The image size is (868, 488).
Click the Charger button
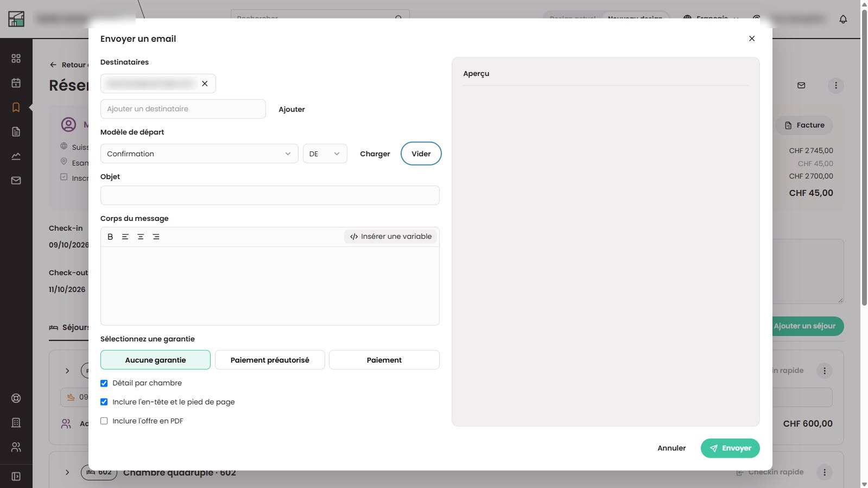pos(375,154)
